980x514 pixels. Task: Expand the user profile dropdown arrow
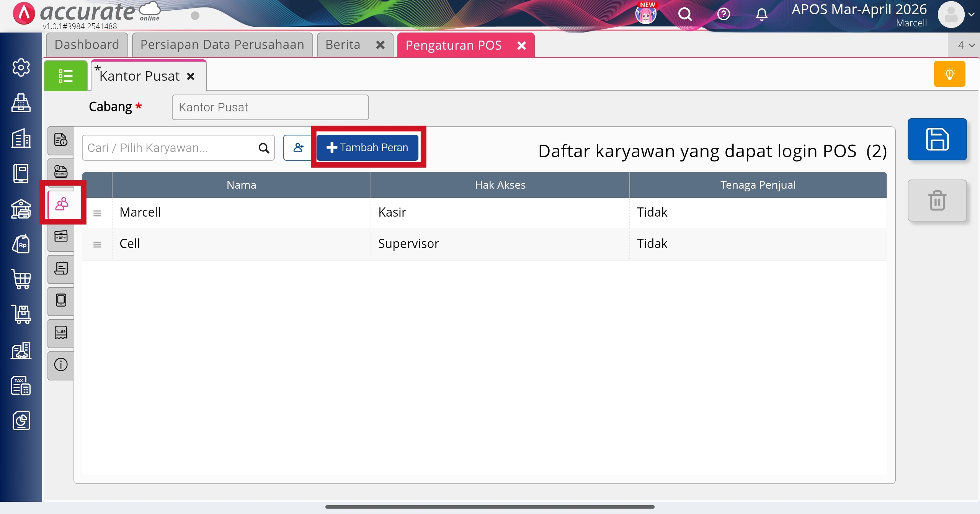click(971, 15)
